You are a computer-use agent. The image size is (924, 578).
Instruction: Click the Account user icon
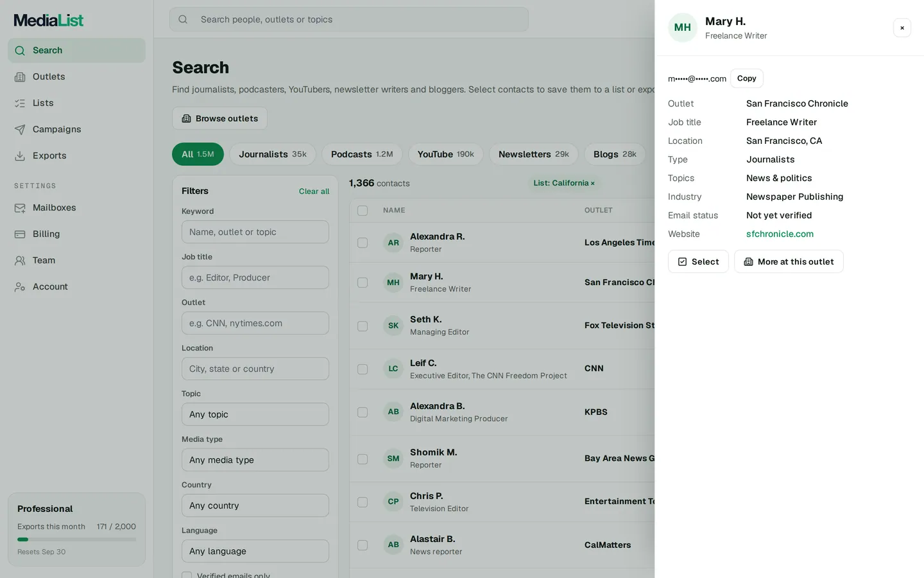(x=20, y=287)
